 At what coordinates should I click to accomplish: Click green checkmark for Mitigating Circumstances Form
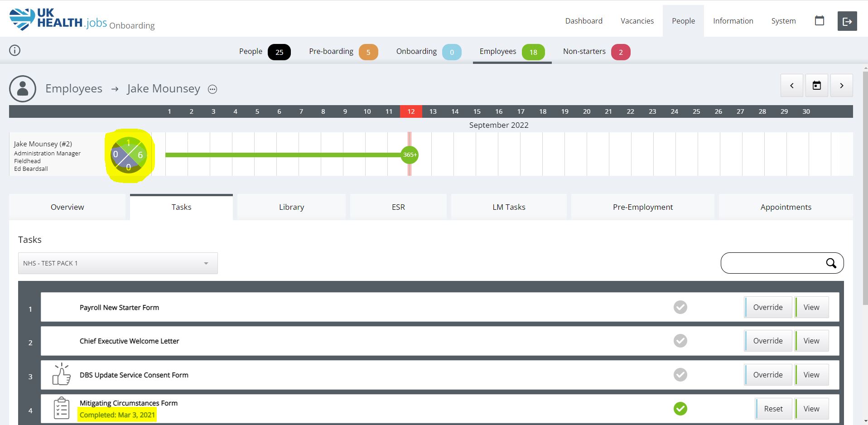point(680,409)
